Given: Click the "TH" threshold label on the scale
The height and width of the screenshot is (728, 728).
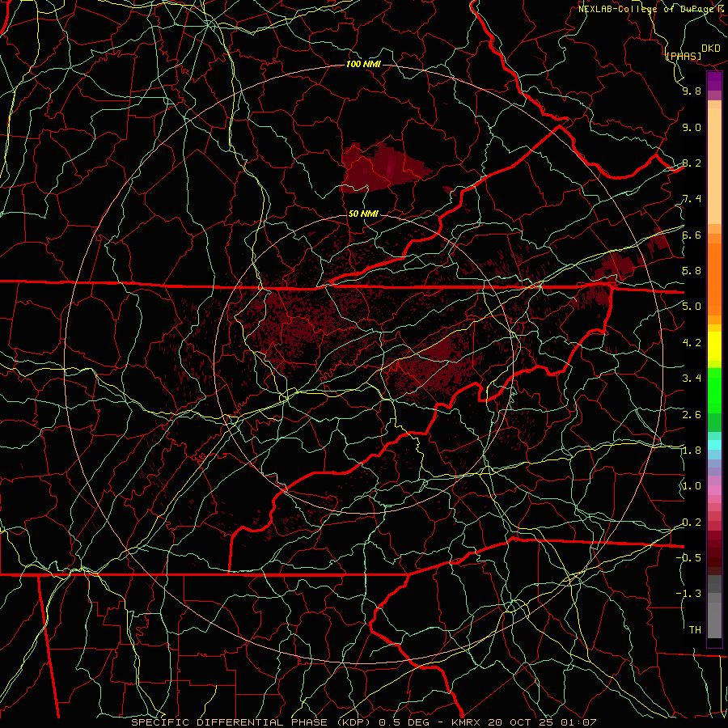Looking at the screenshot, I should point(695,630).
